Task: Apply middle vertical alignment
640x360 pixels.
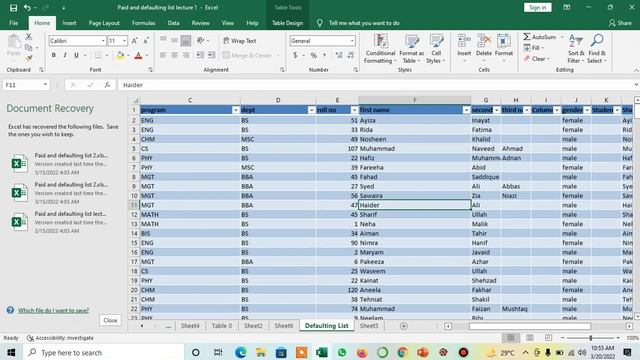Action: 174,40
